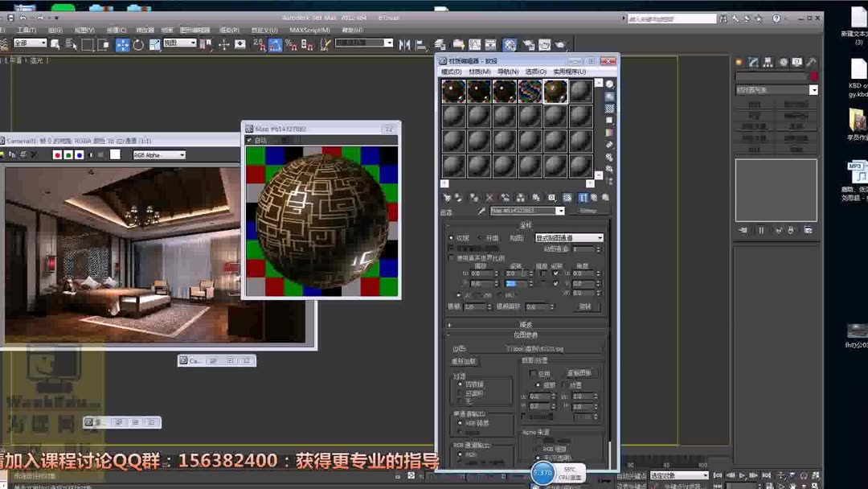Enable the 应用 checkbox under 裁剪/放置

531,373
